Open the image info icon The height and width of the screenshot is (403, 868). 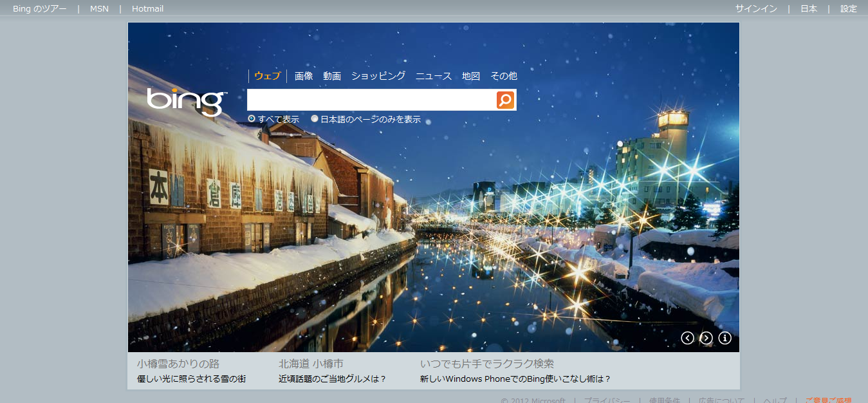pos(725,338)
